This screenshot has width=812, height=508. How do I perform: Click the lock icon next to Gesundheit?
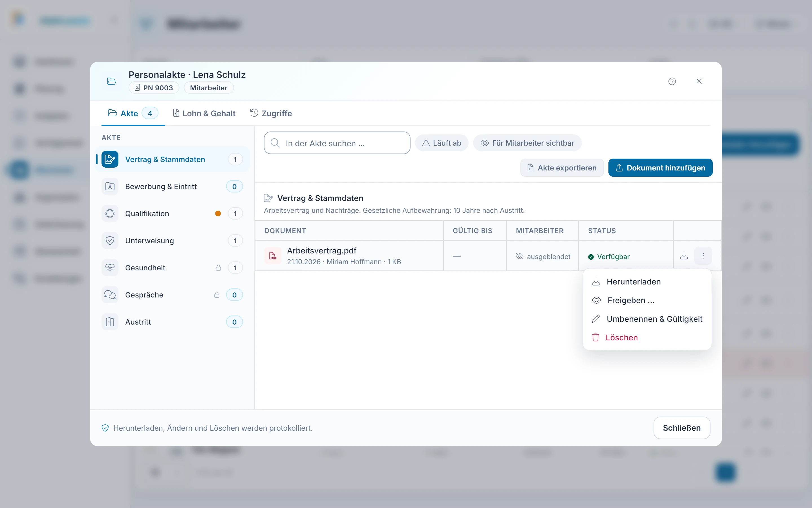pyautogui.click(x=218, y=268)
